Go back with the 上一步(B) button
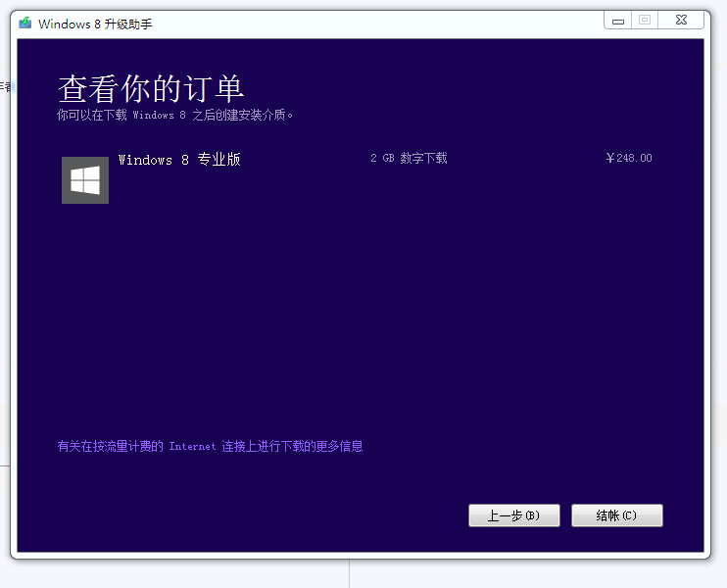The width and height of the screenshot is (727, 588). click(513, 515)
